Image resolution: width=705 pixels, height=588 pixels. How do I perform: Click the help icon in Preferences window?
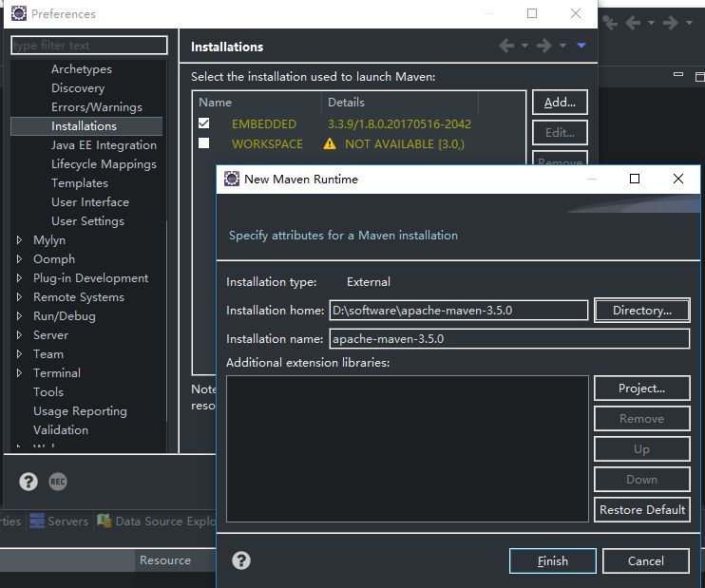pos(29,482)
